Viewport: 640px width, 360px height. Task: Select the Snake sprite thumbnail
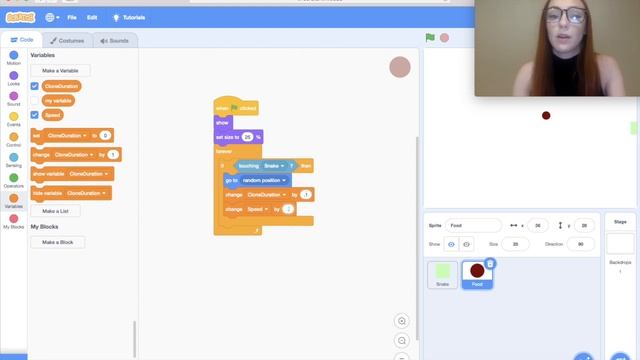click(442, 275)
